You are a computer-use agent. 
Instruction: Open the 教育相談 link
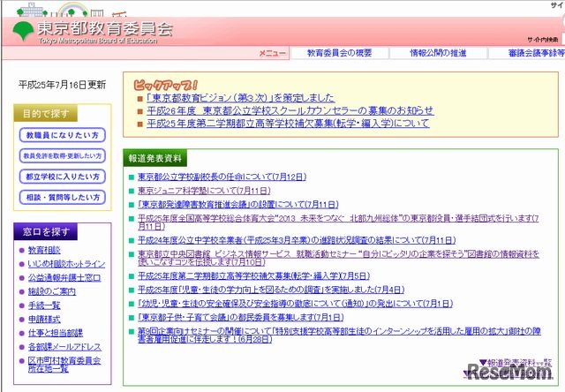point(44,250)
